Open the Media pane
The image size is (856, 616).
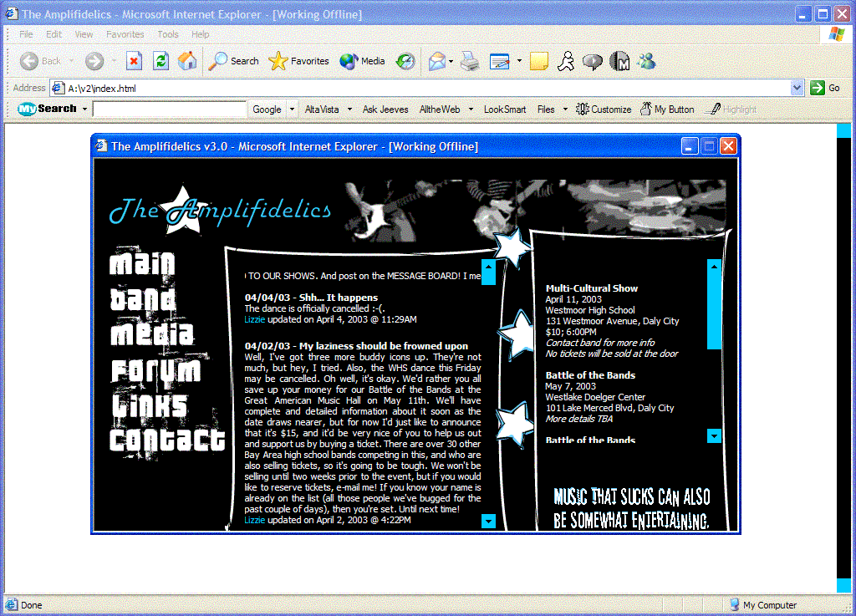pyautogui.click(x=362, y=61)
